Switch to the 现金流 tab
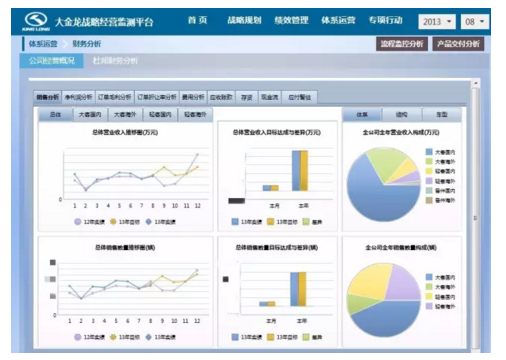The height and width of the screenshot is (360, 506). click(x=269, y=97)
